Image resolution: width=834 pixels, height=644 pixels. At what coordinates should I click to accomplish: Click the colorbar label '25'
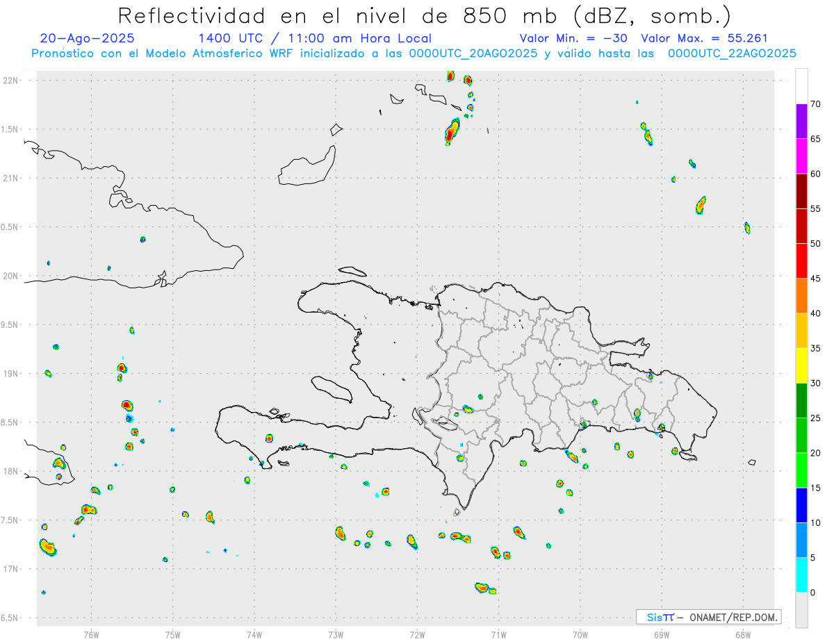coord(816,418)
